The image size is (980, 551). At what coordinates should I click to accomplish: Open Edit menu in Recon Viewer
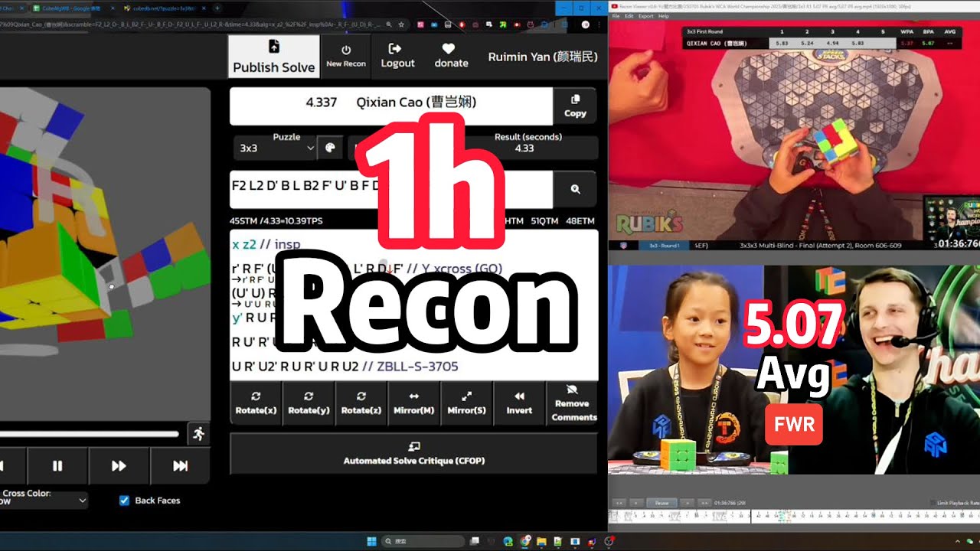point(629,16)
